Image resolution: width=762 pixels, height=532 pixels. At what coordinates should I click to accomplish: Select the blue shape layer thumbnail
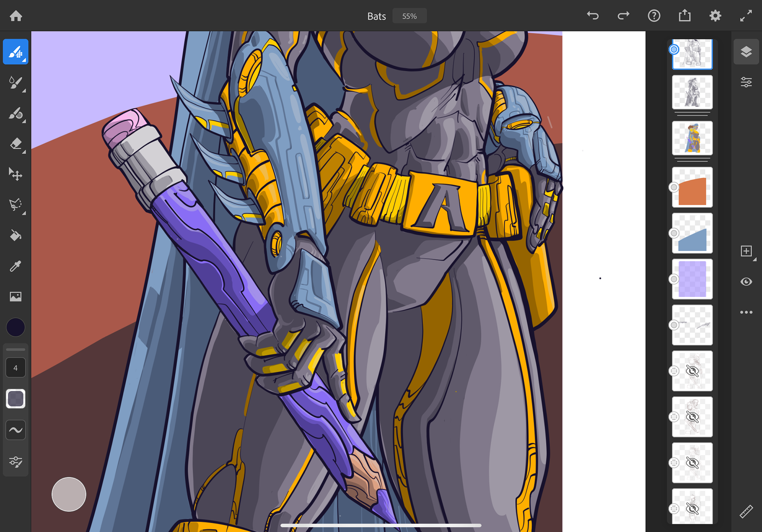[x=692, y=233]
